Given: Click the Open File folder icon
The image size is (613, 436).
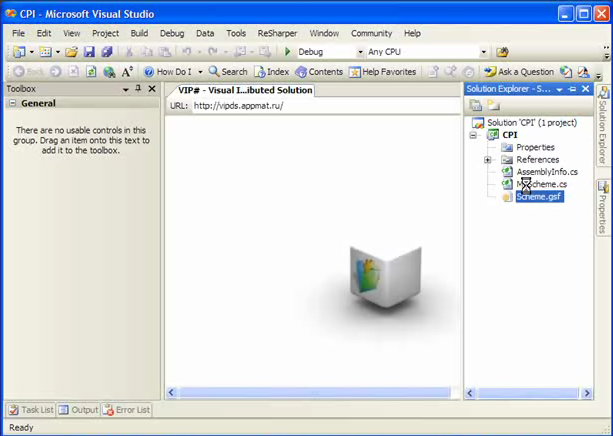Looking at the screenshot, I should click(x=72, y=52).
